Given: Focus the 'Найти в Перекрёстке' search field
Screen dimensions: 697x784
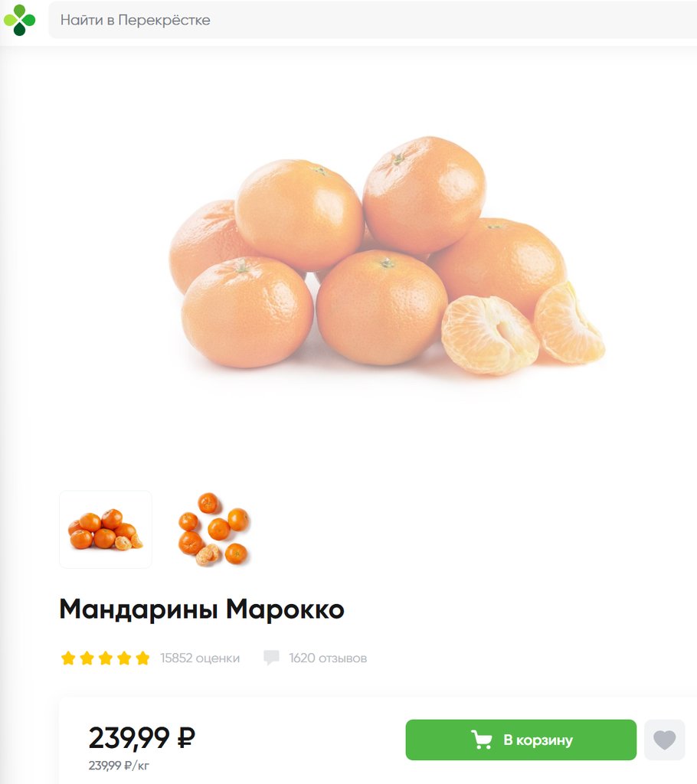Looking at the screenshot, I should tap(372, 20).
